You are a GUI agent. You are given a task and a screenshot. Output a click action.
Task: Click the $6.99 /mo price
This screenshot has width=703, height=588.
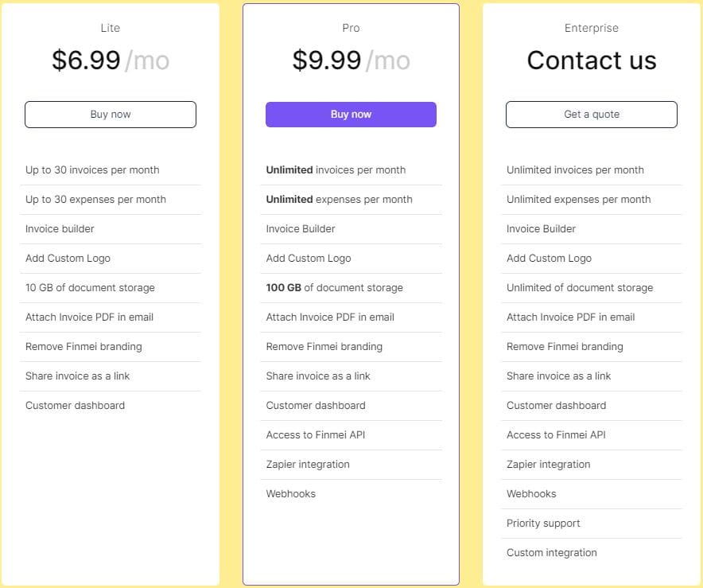point(111,60)
